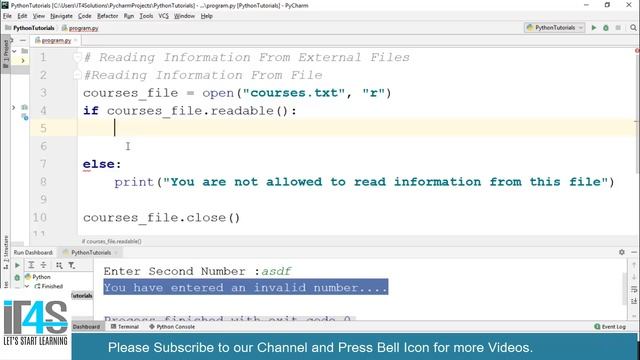Open the Window menu
This screenshot has height=360, width=640.
[184, 16]
